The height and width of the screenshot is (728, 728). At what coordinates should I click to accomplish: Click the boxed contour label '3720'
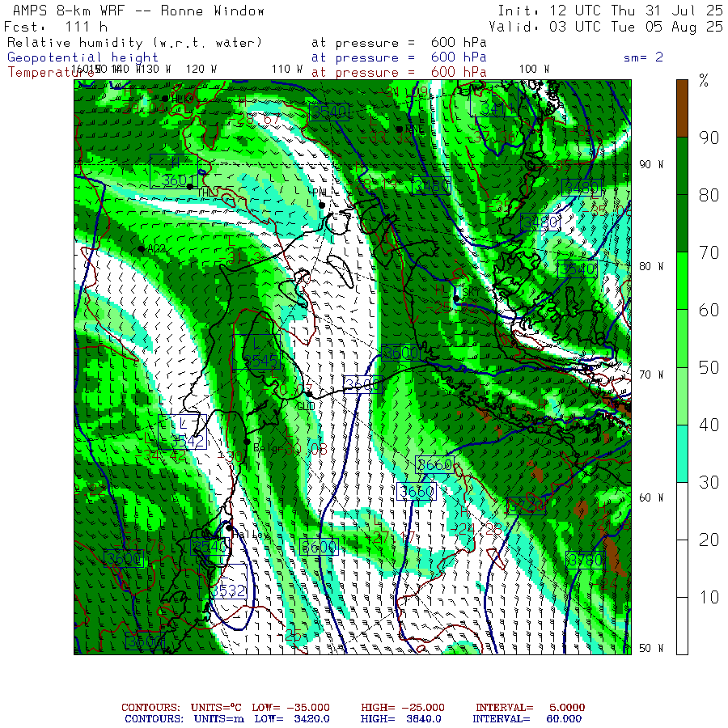(526, 506)
